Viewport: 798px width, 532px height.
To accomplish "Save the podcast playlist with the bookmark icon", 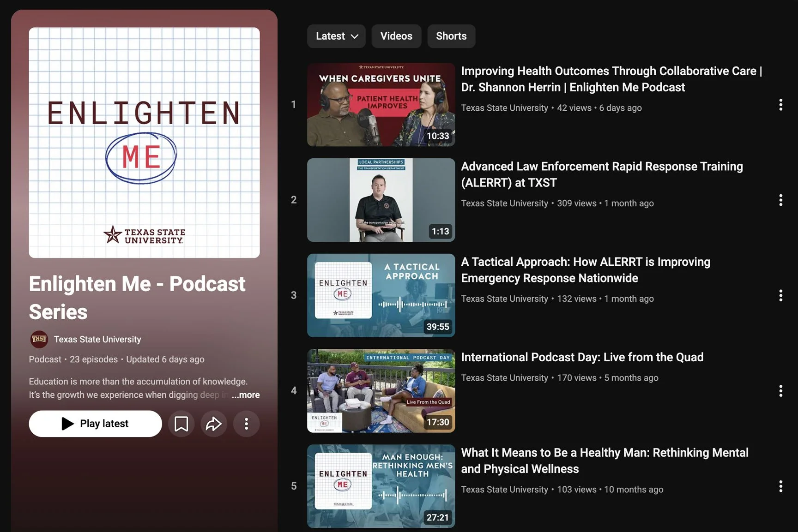I will click(x=181, y=424).
